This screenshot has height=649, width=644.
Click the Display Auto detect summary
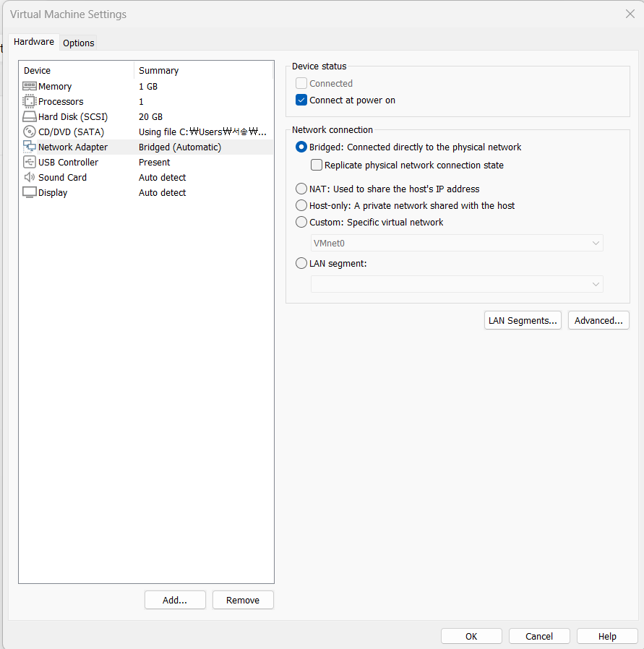pos(162,192)
